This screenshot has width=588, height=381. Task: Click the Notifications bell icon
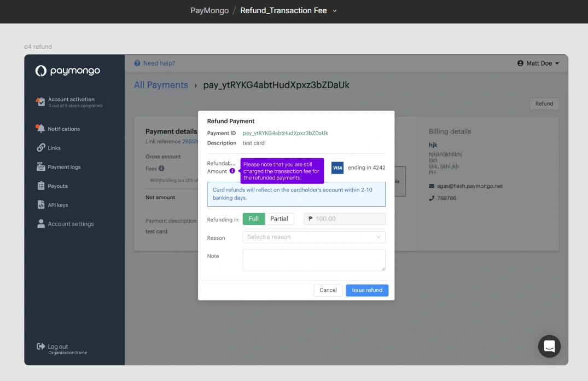(40, 129)
